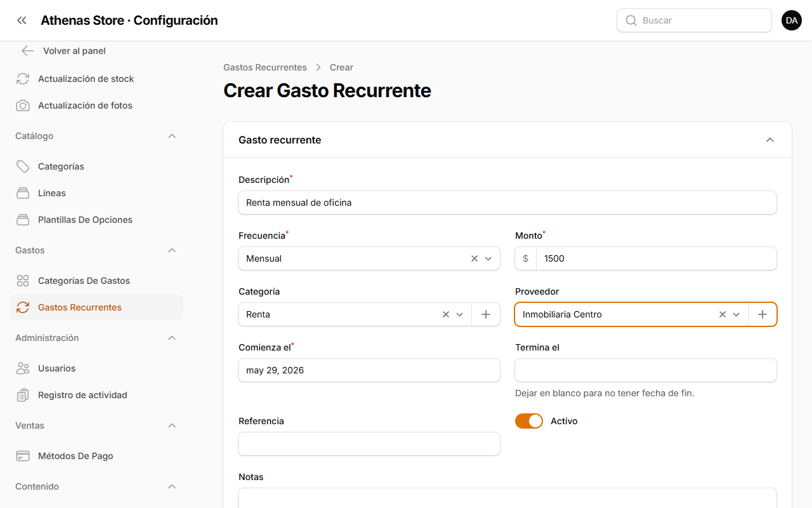
Task: Open Registro de actividad page
Action: pyautogui.click(x=96, y=395)
